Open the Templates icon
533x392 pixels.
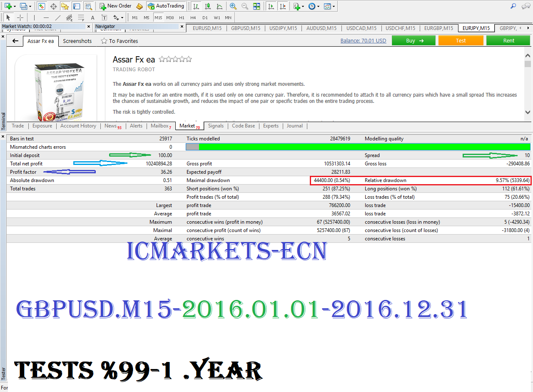328,6
